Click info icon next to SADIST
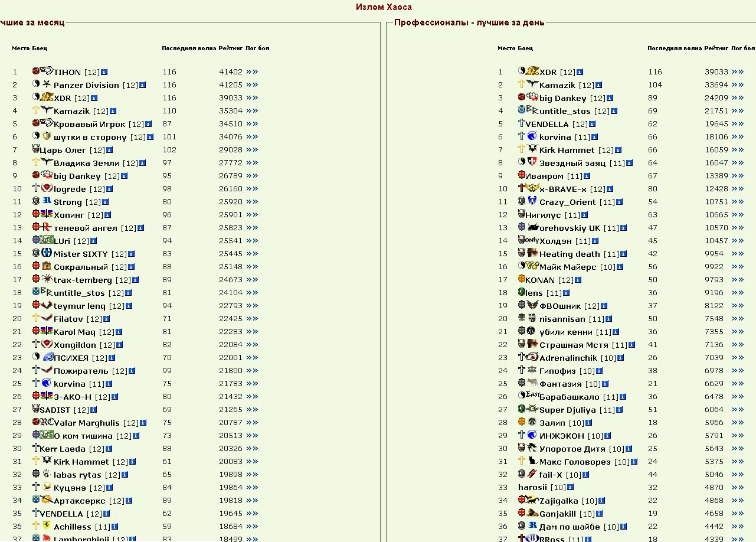The height and width of the screenshot is (542, 756). coord(94,410)
